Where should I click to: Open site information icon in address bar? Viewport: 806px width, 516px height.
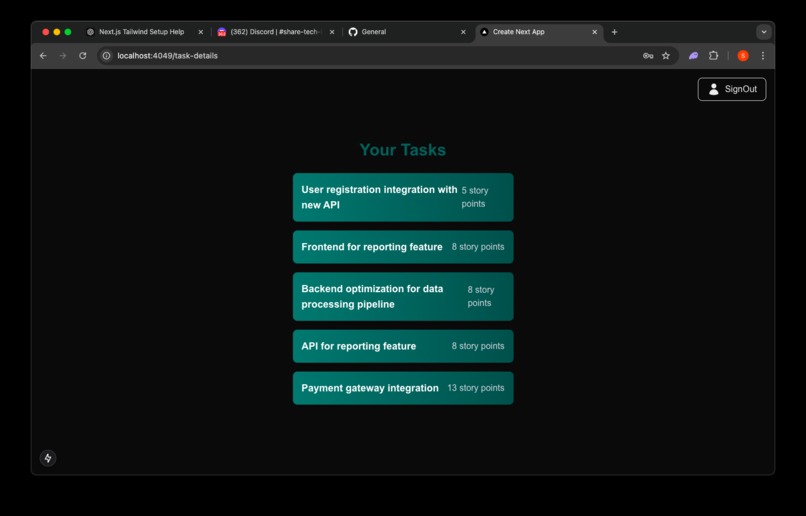(106, 56)
